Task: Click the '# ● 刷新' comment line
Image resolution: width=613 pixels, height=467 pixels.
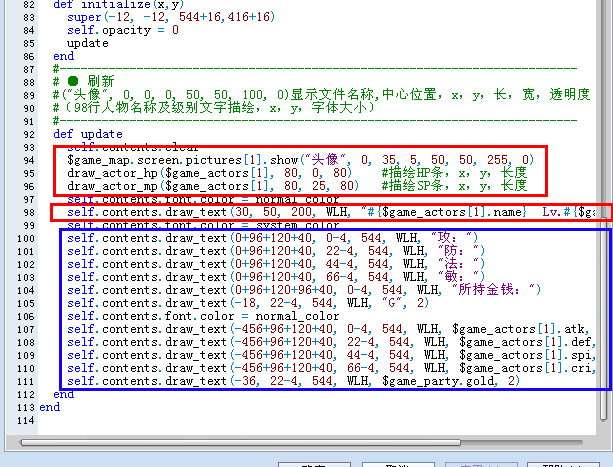Action: pyautogui.click(x=84, y=82)
